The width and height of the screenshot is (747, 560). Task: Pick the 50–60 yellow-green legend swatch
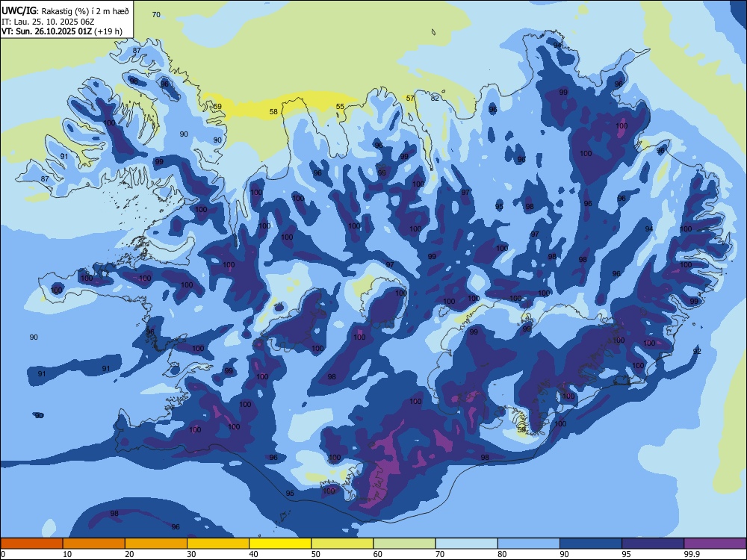click(x=342, y=544)
